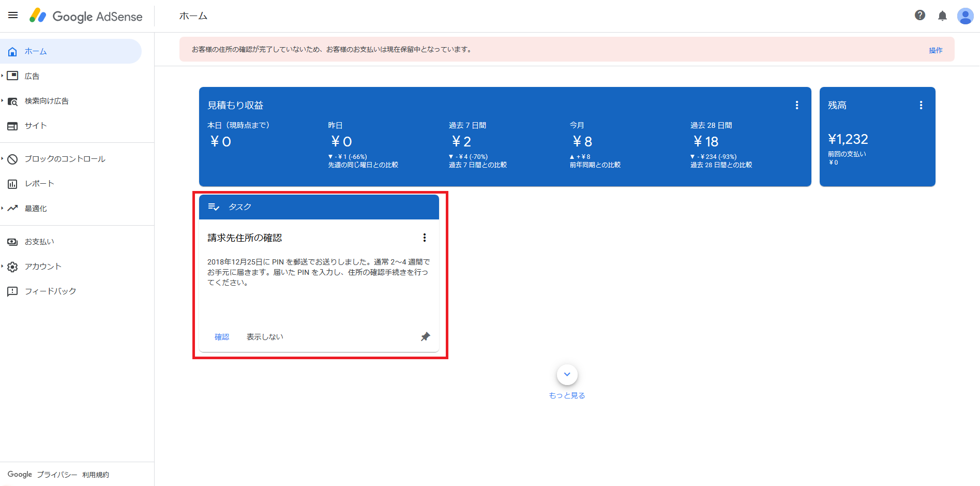This screenshot has height=486, width=980.
Task: Click the ホーム house icon in sidebar
Action: click(12, 52)
